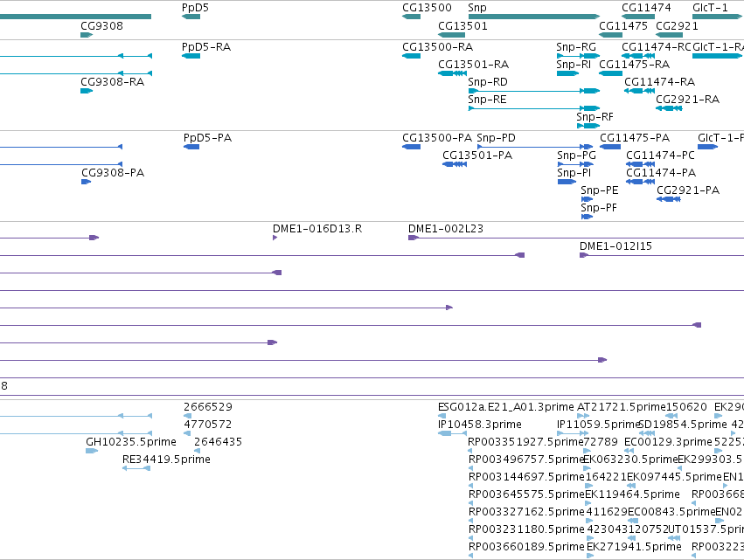Choose the Snp-RG transcript label
The image size is (744, 560).
point(576,47)
